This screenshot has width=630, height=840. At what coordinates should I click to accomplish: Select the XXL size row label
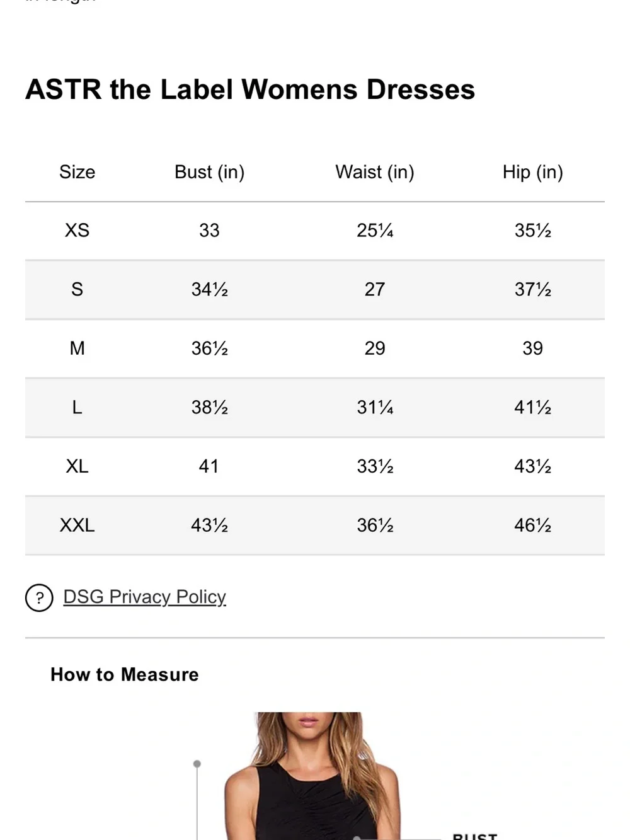[x=77, y=526]
